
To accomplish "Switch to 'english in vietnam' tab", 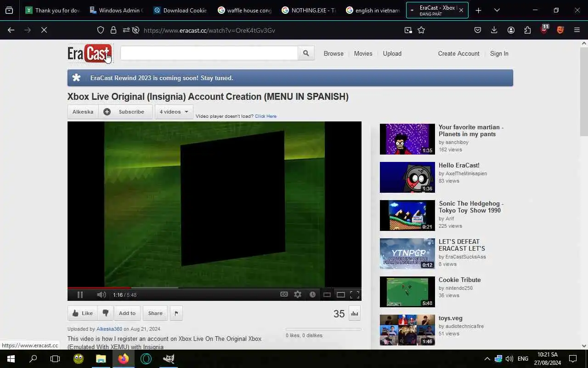I will 373,10.
